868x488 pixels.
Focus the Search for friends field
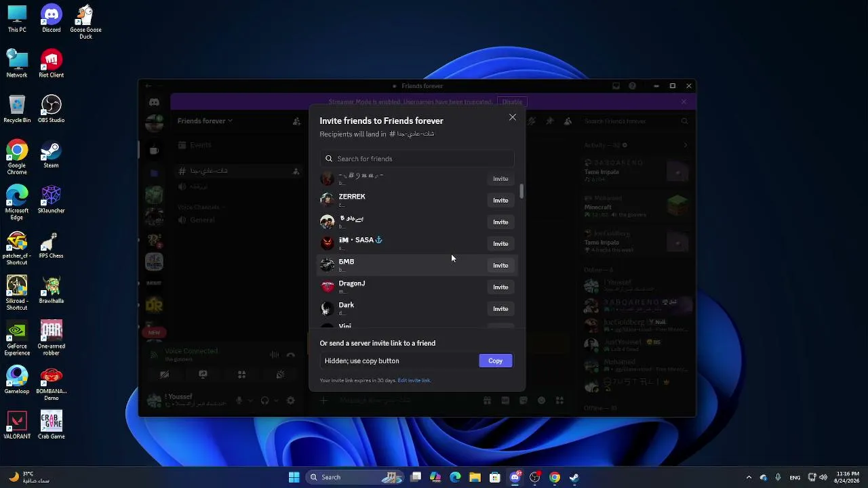click(x=417, y=159)
